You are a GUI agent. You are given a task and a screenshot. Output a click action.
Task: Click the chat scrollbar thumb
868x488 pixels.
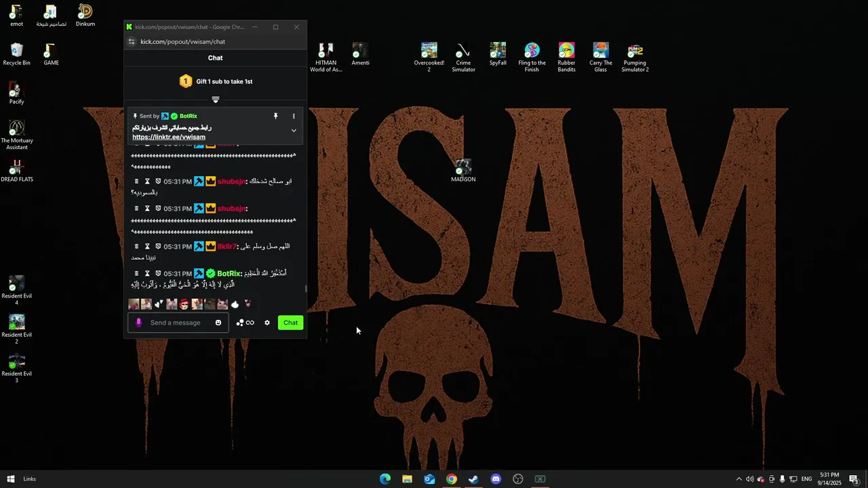(x=305, y=289)
